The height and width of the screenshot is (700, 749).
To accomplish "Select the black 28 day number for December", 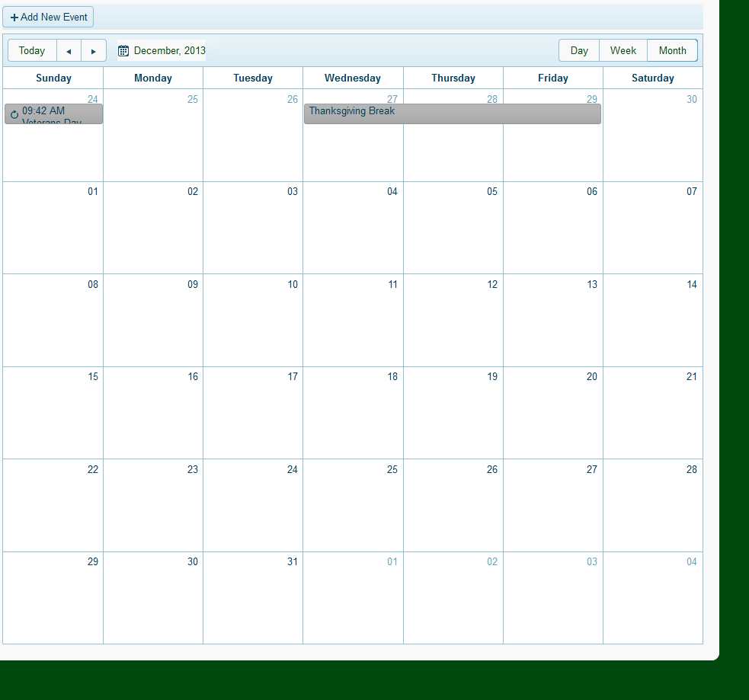I will click(692, 469).
